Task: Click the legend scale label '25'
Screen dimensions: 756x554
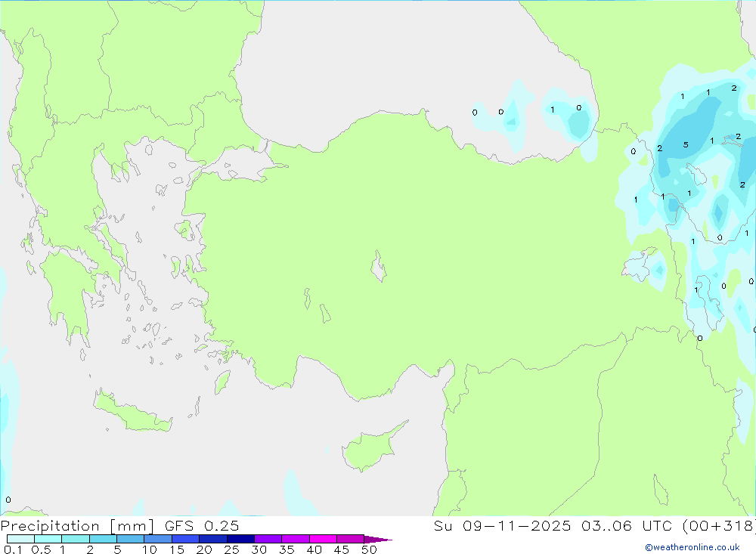Action: pos(231,549)
